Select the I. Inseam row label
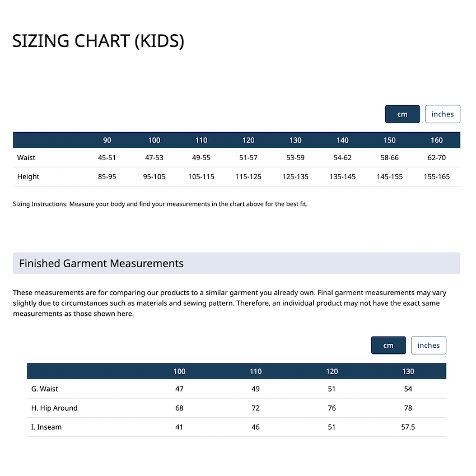Screen dimensions: 476x476 [x=46, y=427]
